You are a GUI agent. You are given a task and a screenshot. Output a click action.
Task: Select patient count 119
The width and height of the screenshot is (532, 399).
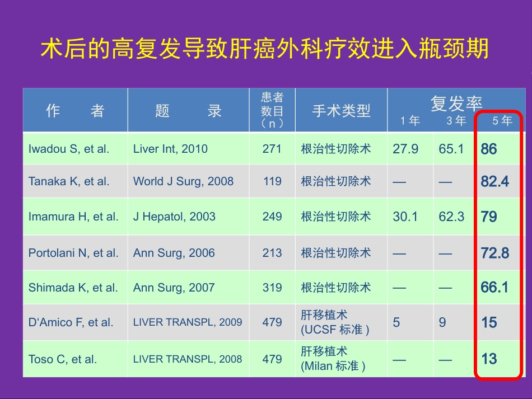coord(273,181)
